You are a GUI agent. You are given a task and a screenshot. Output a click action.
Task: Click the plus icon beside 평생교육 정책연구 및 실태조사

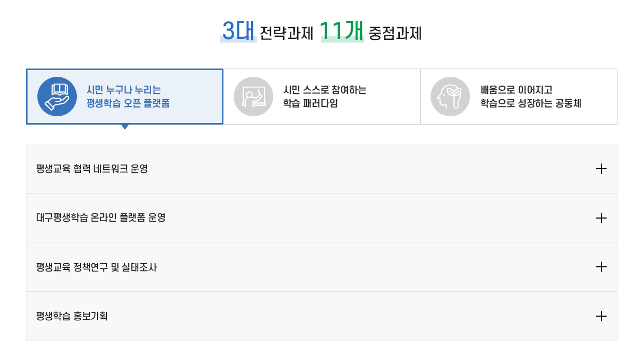pos(601,267)
